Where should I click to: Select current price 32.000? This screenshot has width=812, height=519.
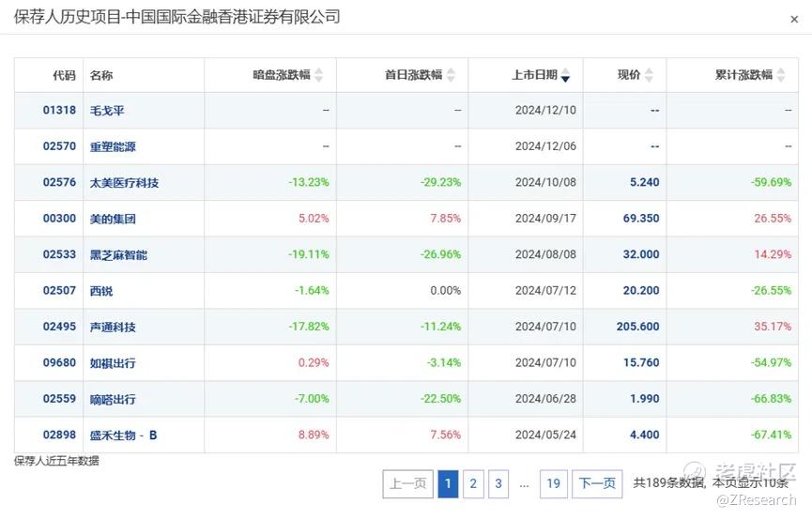[x=641, y=255]
